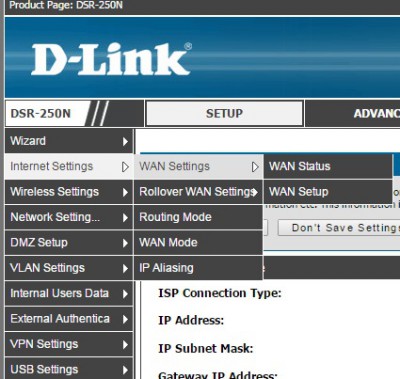Open Internal Users Data menu item
Viewport: 400px width, 379px height.
[69, 293]
